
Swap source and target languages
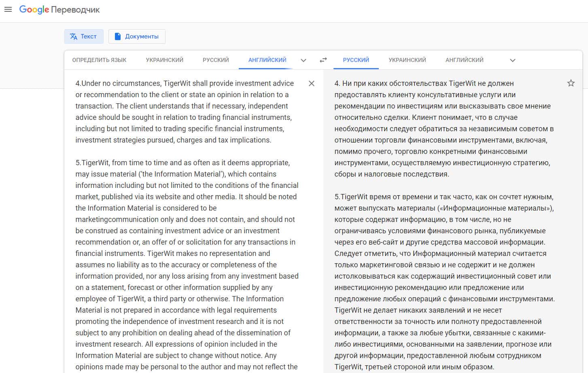click(323, 60)
